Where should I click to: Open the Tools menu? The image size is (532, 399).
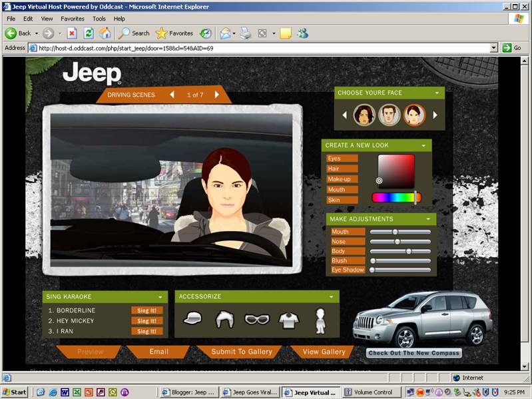99,19
